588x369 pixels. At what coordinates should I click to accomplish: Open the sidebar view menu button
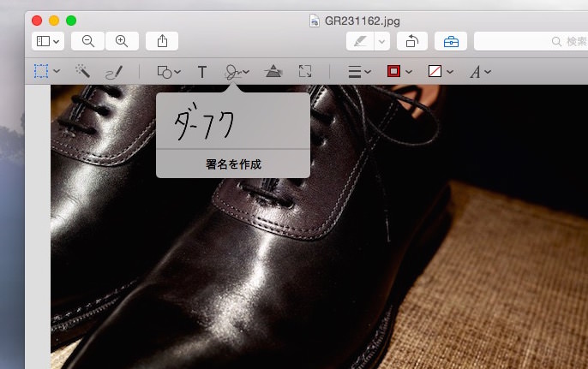click(x=48, y=41)
